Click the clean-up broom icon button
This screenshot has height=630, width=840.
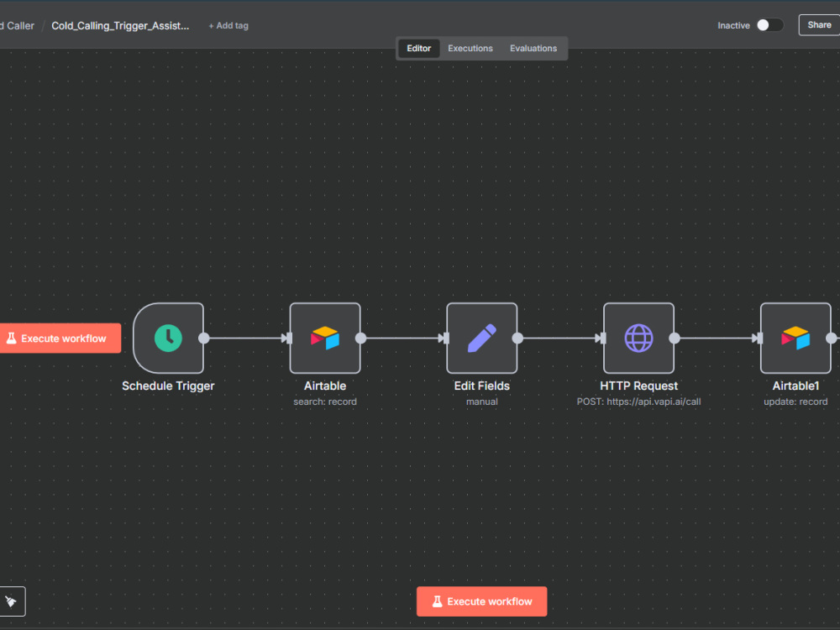click(11, 601)
